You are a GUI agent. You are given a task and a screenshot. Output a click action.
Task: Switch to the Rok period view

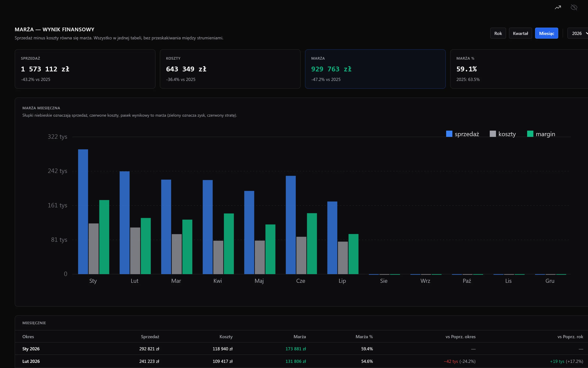(498, 33)
